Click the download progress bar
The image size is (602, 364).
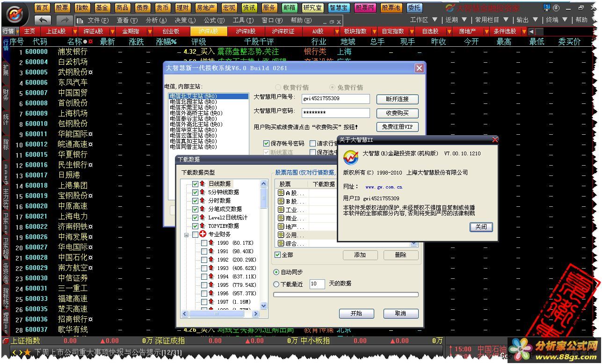pos(346,295)
